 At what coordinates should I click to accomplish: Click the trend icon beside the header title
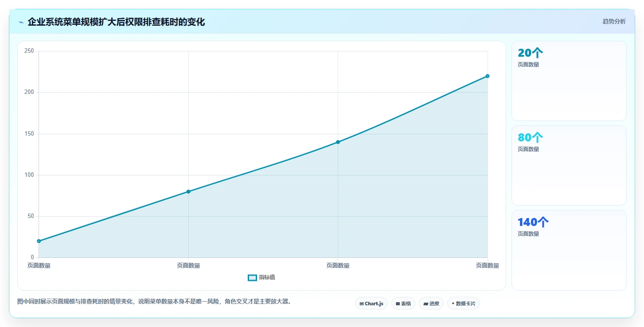click(x=21, y=22)
